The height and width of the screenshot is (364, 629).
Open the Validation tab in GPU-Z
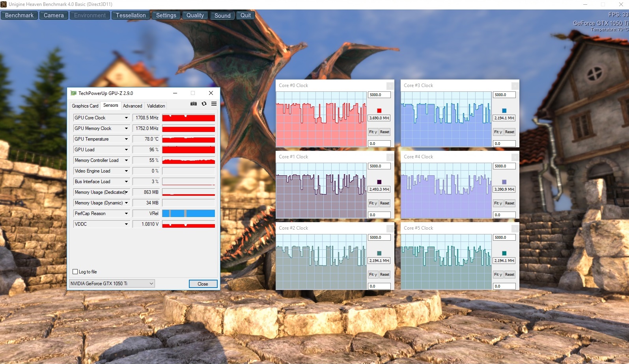click(156, 106)
